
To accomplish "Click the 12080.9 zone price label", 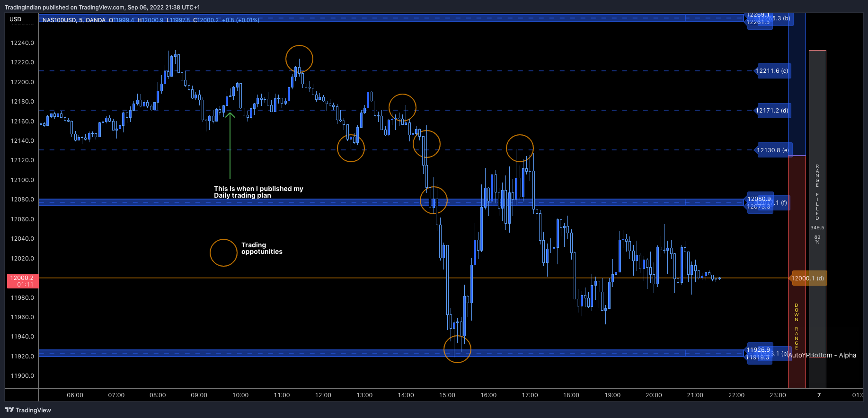I will (x=759, y=199).
